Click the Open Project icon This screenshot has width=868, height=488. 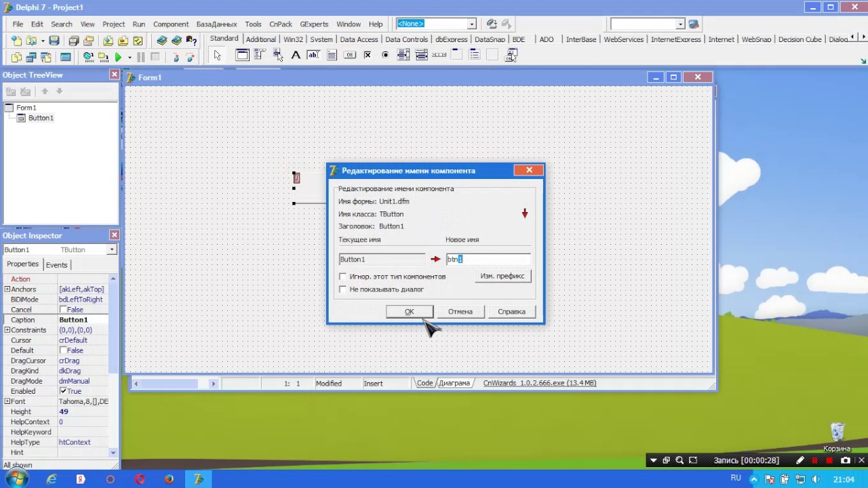[89, 41]
